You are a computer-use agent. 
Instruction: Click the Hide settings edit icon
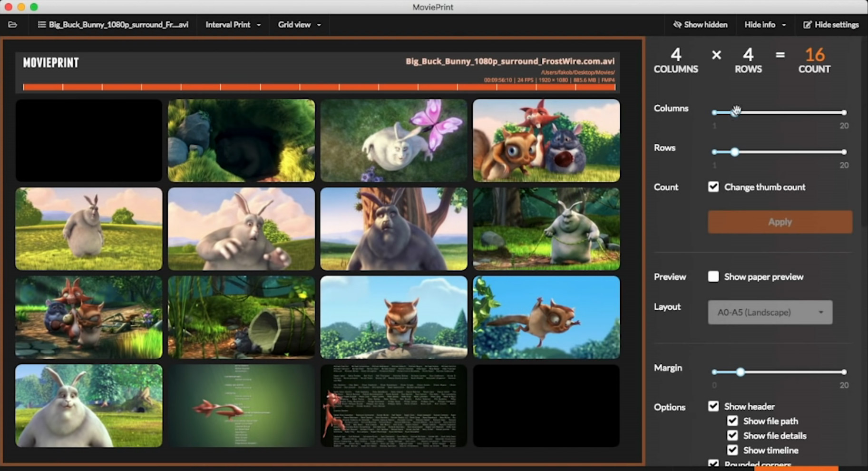[807, 25]
